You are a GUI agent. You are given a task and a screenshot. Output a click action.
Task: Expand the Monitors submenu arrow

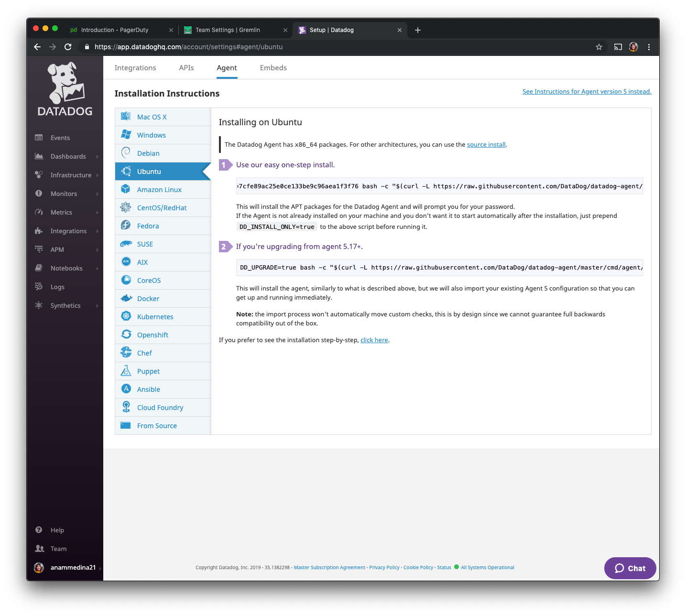(97, 194)
